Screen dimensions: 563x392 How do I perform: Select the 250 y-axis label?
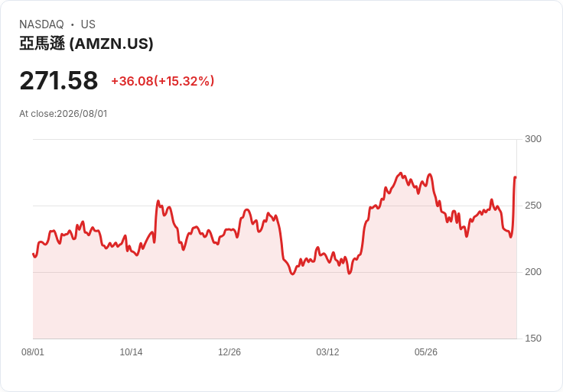click(x=533, y=206)
